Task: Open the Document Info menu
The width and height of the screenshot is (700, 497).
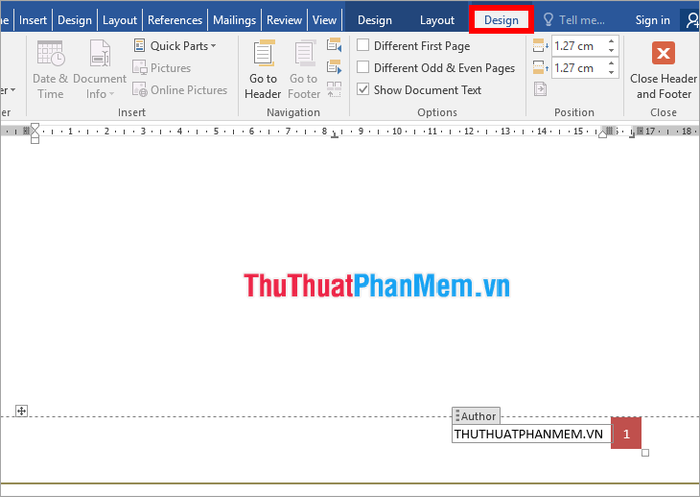Action: [x=100, y=69]
